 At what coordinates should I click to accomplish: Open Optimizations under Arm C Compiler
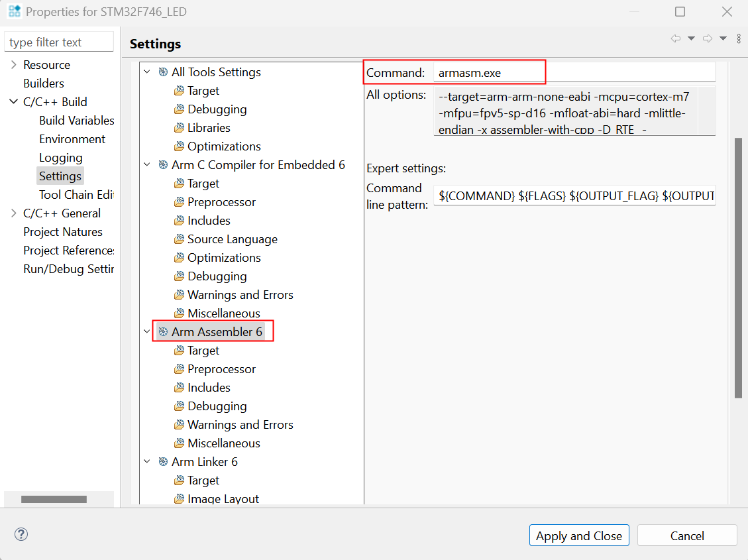pos(224,258)
